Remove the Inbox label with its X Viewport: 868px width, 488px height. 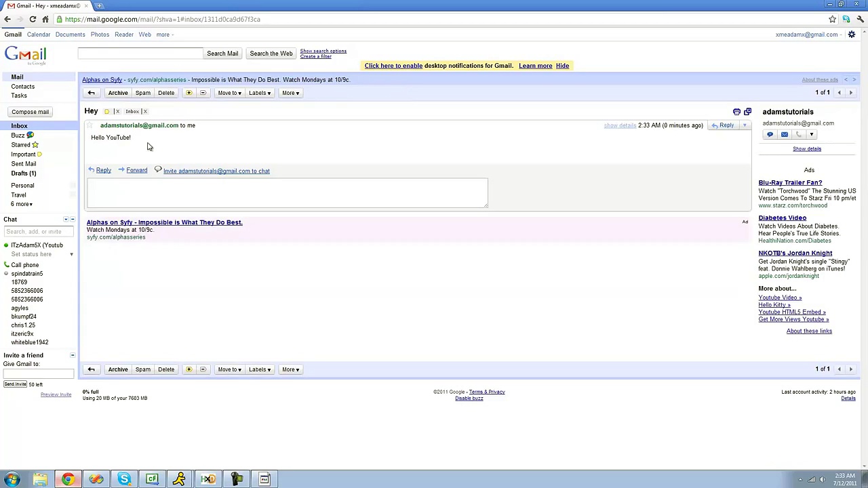(144, 111)
